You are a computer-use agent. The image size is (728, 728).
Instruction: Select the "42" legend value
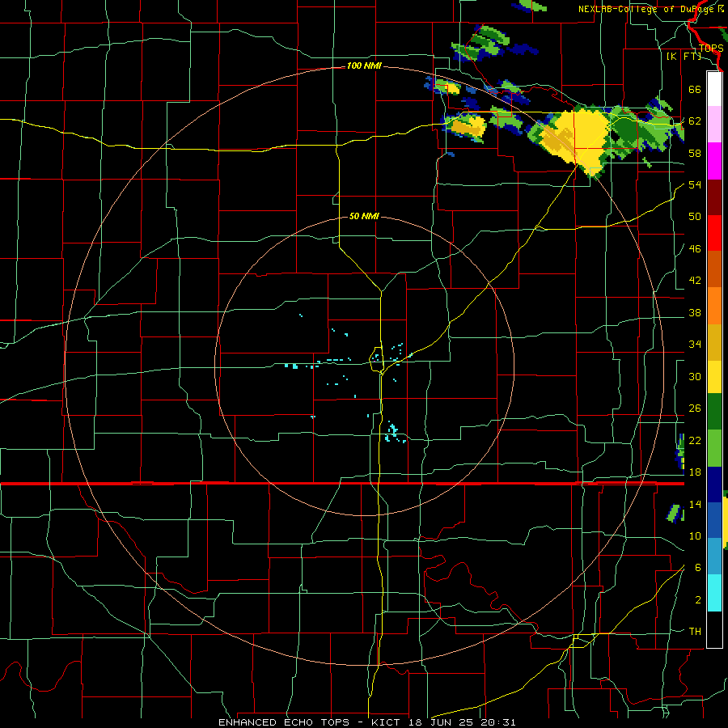click(695, 281)
